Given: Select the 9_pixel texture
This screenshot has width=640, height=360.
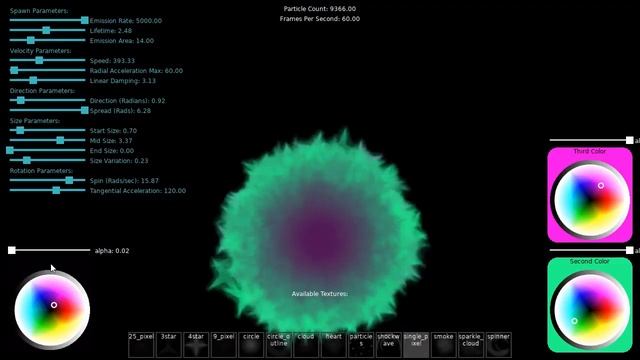Looking at the screenshot, I should coord(224,345).
